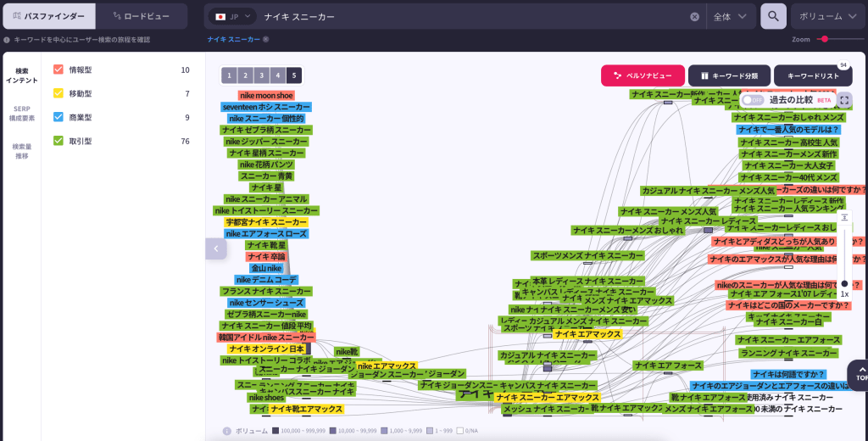This screenshot has width=868, height=441.
Task: Uncheck the 情報型 intent checkbox
Action: pos(58,70)
